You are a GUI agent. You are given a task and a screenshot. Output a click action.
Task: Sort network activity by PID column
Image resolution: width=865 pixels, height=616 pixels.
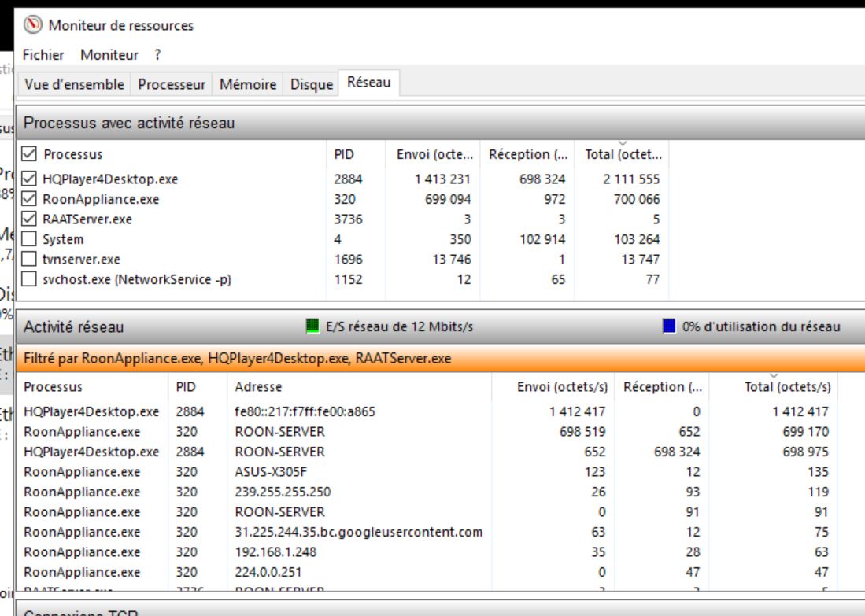198,387
